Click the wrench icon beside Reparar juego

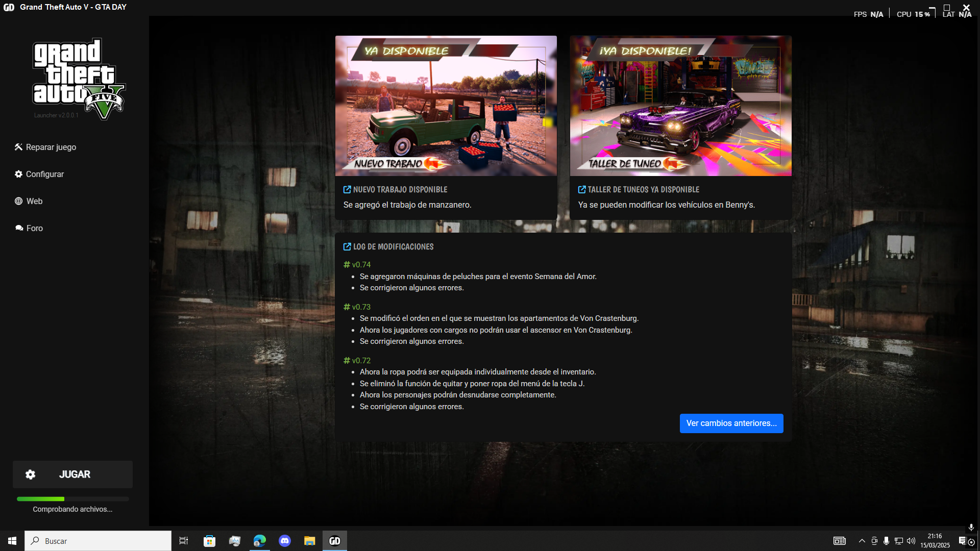18,147
